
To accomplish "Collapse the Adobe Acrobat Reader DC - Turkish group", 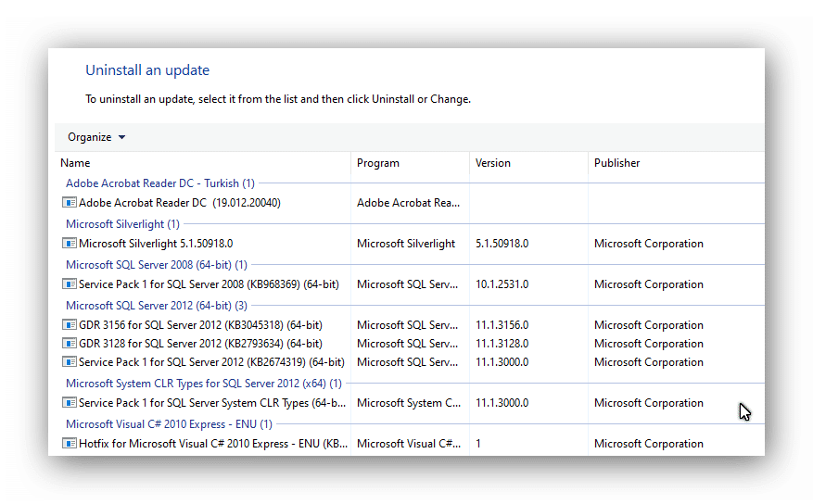I will pyautogui.click(x=159, y=183).
